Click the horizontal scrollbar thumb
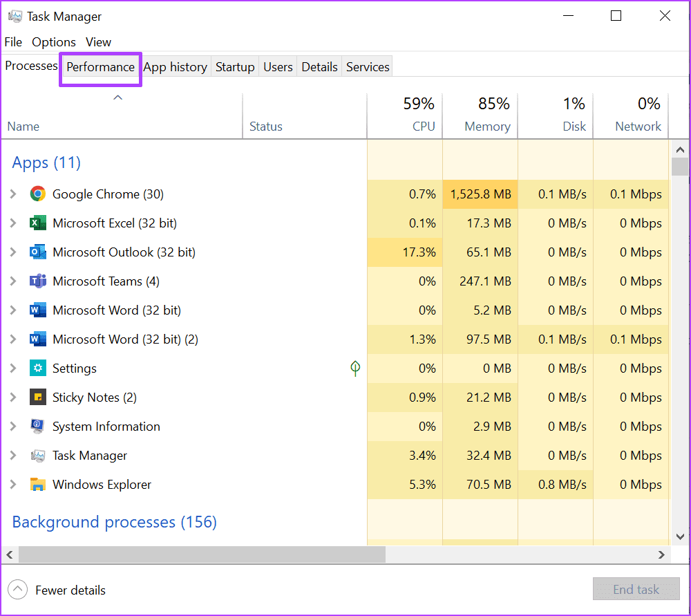Screen dimensions: 691x616 tap(202, 554)
